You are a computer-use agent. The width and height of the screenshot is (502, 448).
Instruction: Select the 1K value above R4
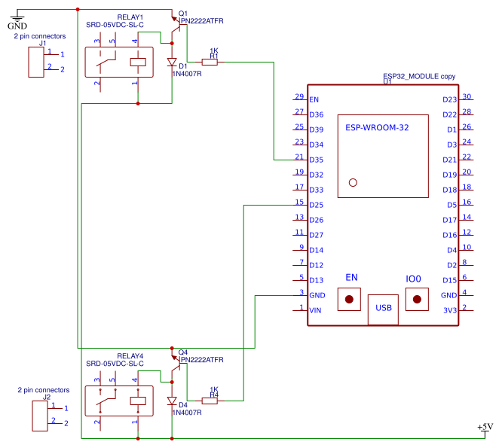pos(214,389)
